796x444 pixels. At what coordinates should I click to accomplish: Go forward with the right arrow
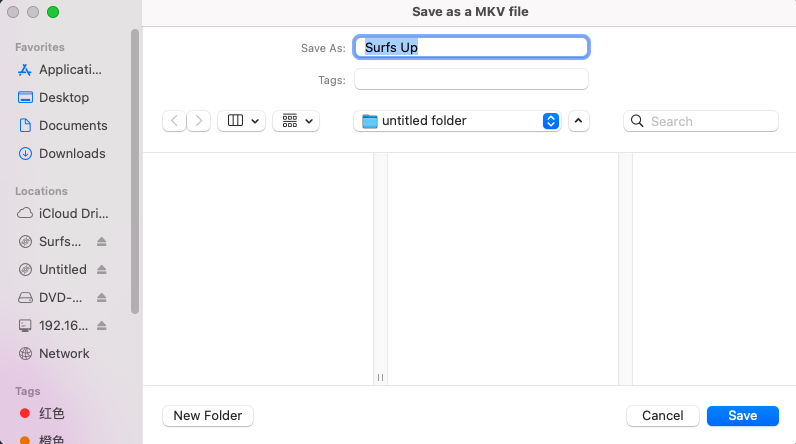[x=198, y=121]
